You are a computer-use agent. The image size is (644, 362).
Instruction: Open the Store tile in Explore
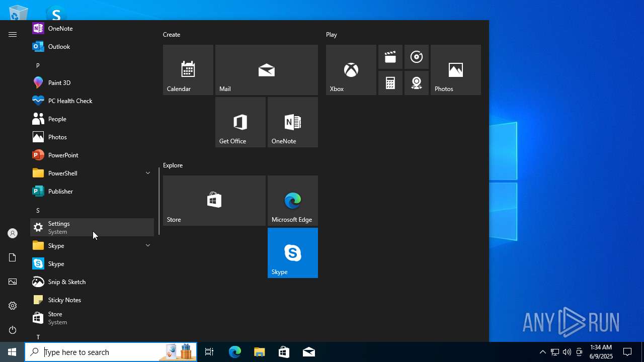(214, 201)
